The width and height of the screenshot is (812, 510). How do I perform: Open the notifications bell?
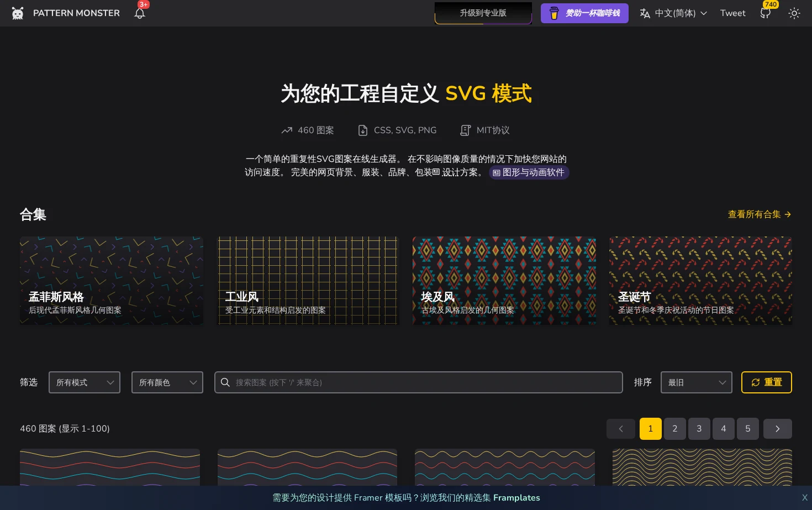(140, 13)
